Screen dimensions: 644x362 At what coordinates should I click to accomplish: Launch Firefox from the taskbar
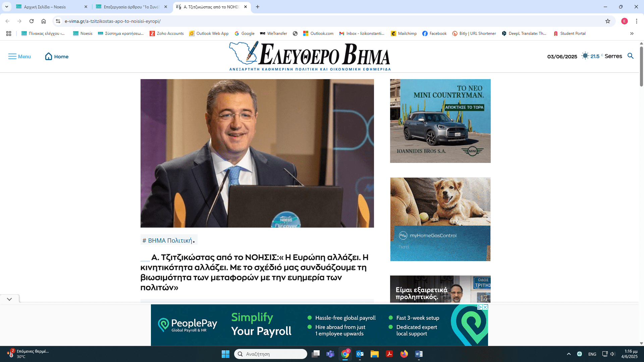404,354
